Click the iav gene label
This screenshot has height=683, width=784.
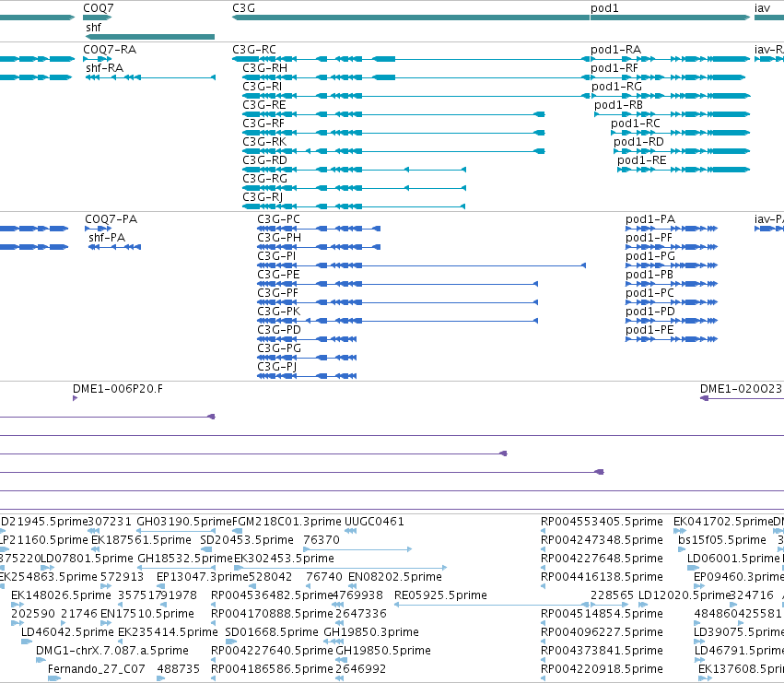coord(762,8)
